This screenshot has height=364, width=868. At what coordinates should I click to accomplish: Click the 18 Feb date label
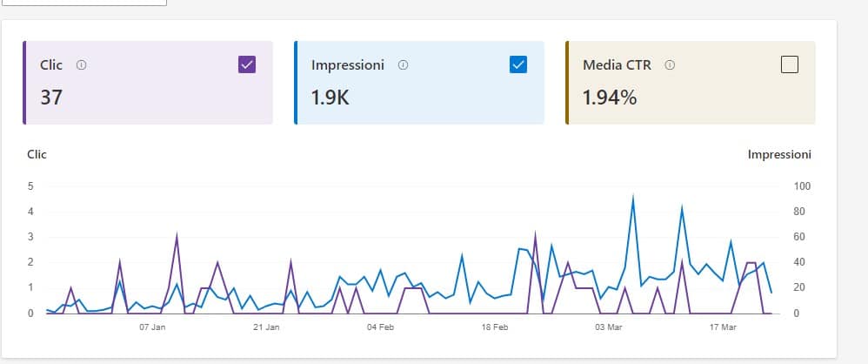pos(494,327)
